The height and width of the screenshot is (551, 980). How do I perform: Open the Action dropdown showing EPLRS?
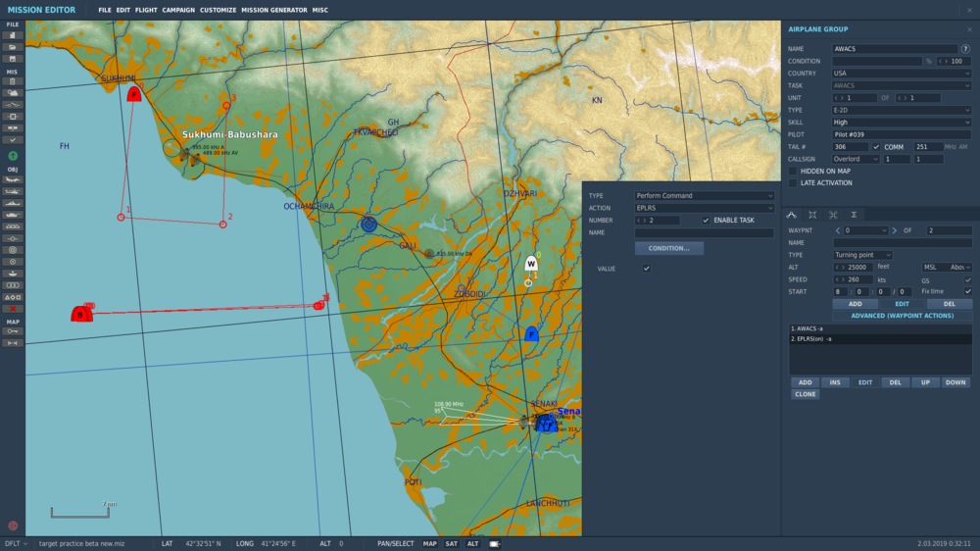coord(704,208)
